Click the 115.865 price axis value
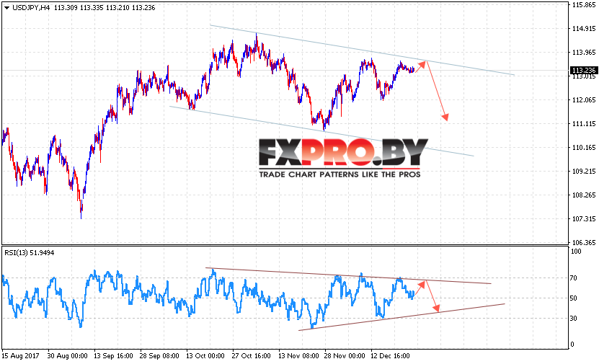The height and width of the screenshot is (364, 599). coord(583,5)
